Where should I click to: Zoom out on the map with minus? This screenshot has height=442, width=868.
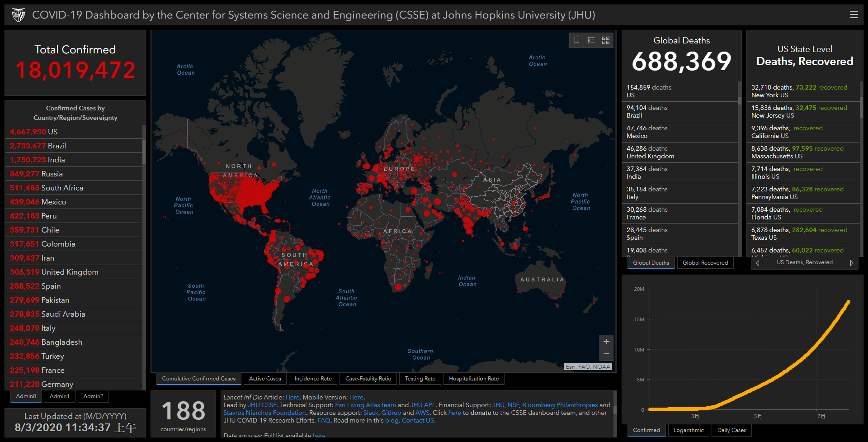[606, 354]
